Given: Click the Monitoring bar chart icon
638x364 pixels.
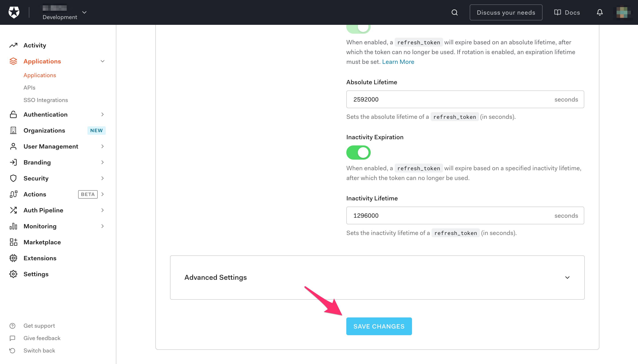Looking at the screenshot, I should click(13, 226).
